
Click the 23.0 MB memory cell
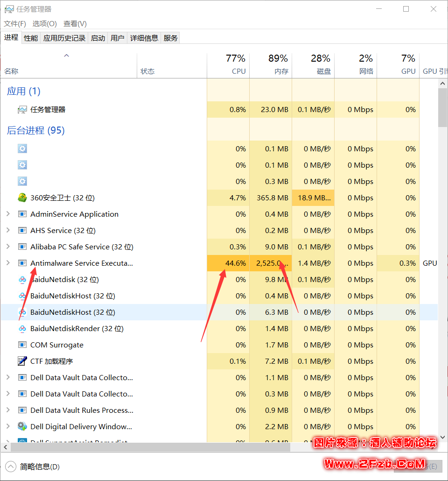pyautogui.click(x=271, y=110)
